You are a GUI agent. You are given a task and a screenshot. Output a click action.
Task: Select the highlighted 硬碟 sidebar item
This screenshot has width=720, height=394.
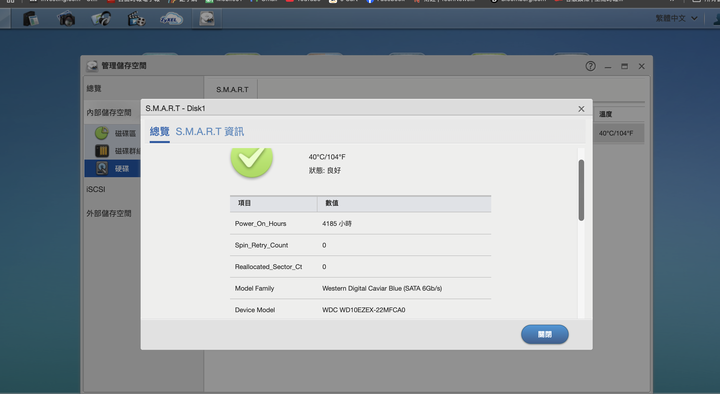pyautogui.click(x=112, y=169)
